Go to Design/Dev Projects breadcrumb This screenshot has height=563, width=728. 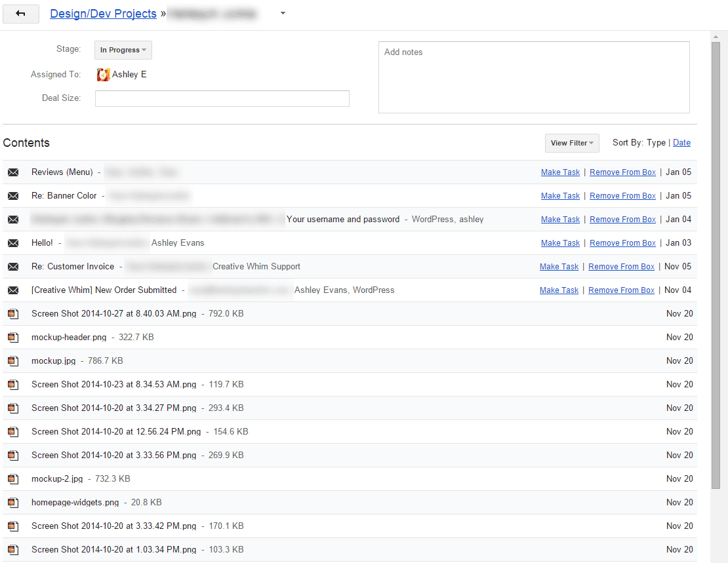click(103, 14)
